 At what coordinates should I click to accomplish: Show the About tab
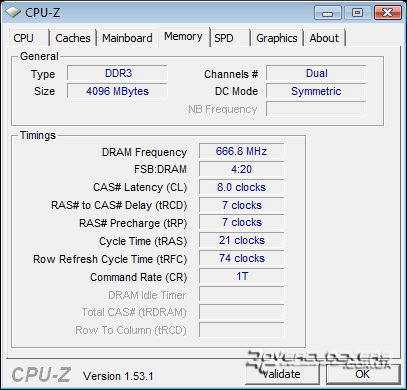(x=324, y=38)
